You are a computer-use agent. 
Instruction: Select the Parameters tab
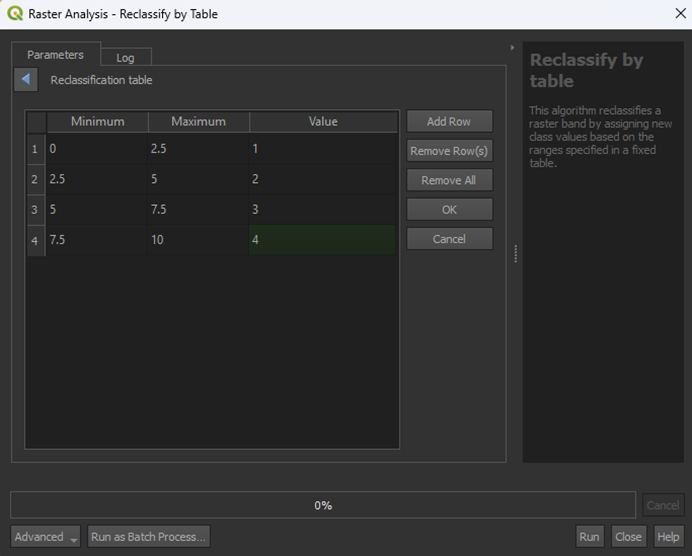tap(55, 55)
